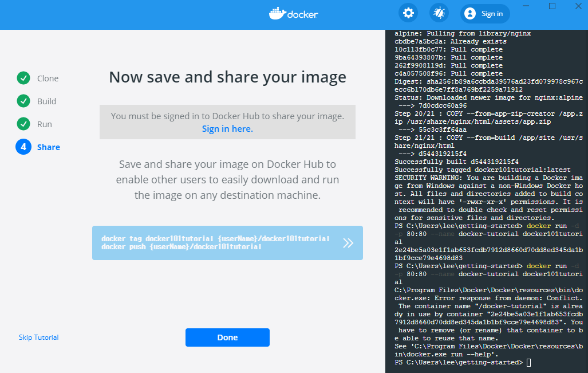Click 'Status: Downloaded newer image' terminal line
The width and height of the screenshot is (588, 373).
click(x=488, y=97)
